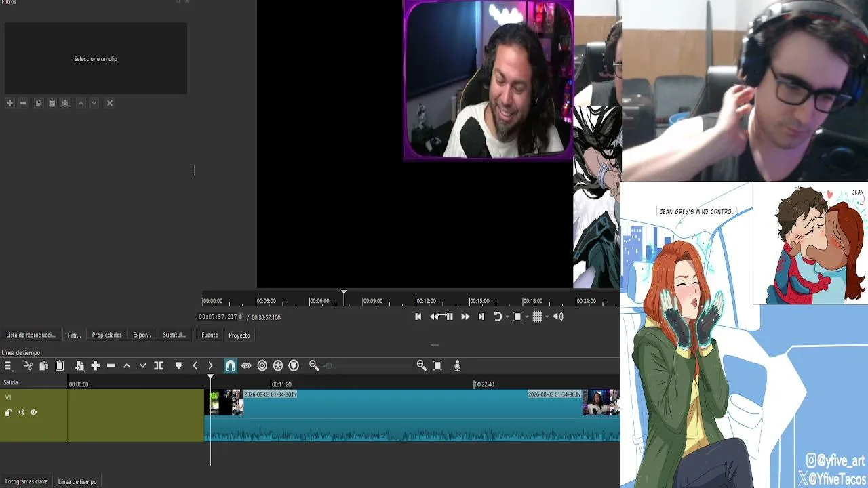This screenshot has height=488, width=868.
Task: Record audio with the microphone icon
Action: (x=458, y=365)
